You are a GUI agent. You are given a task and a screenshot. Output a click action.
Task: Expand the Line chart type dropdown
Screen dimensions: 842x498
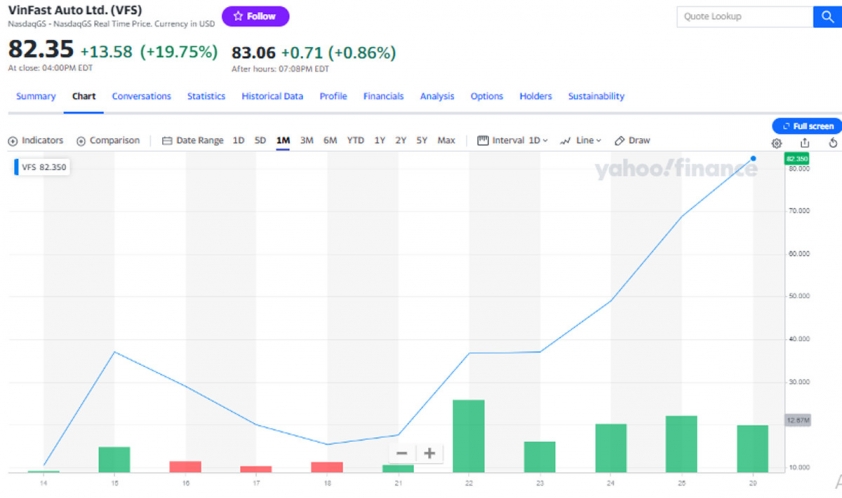580,140
